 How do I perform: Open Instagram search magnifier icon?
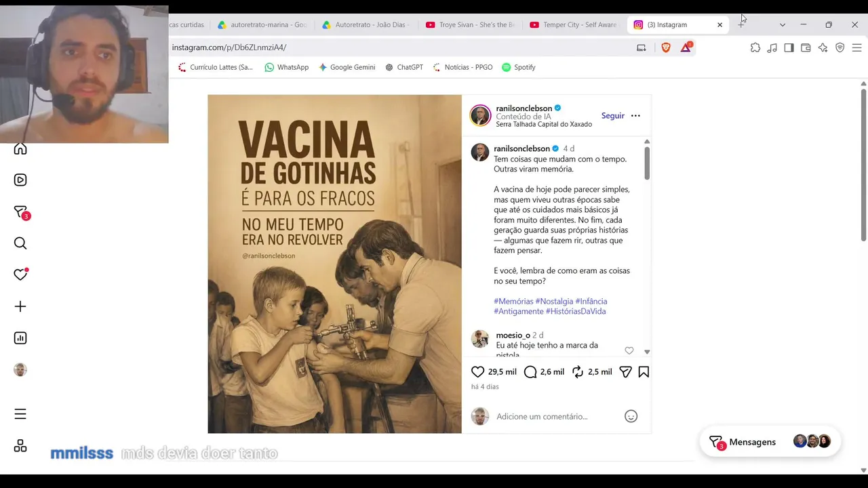20,243
